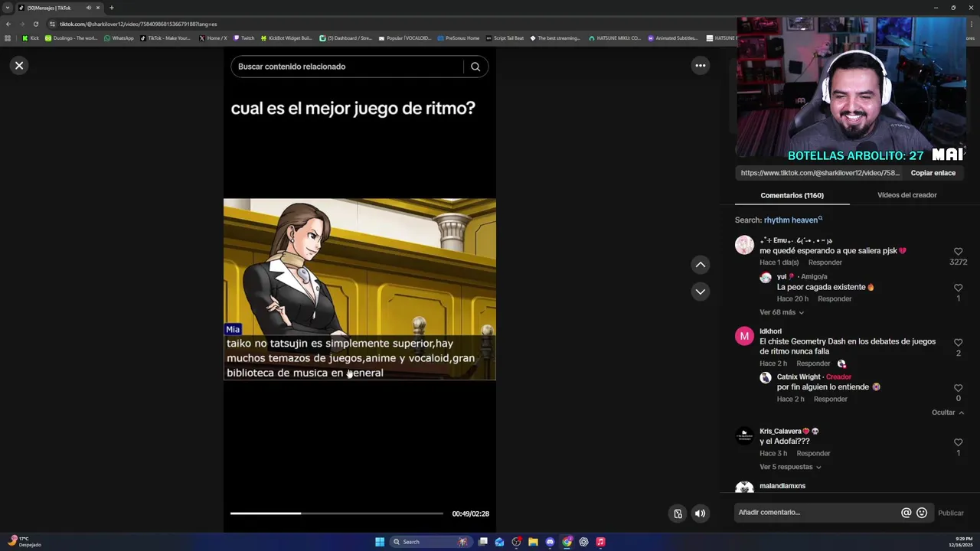Screen dimensions: 980x551
Task: Like Catnix Wright's reply 'por fin alguien lo entiende'
Action: (958, 388)
